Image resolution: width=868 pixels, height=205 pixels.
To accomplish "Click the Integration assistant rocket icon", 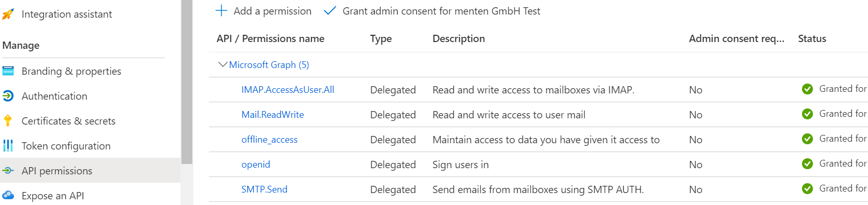I will point(8,14).
